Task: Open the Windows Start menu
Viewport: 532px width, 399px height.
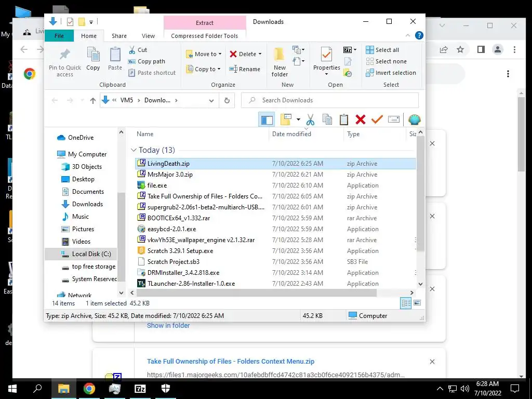Action: click(12, 389)
